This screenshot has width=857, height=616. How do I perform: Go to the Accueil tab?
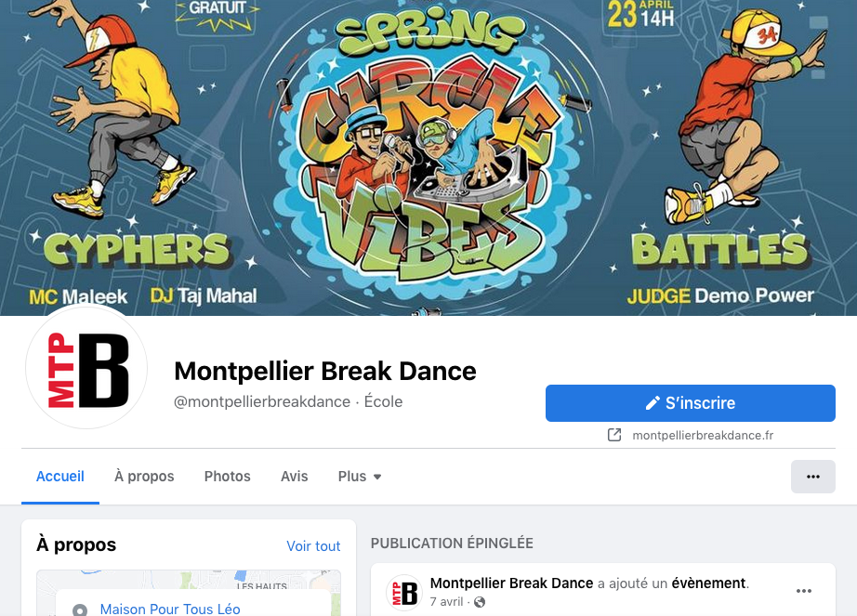tap(60, 477)
